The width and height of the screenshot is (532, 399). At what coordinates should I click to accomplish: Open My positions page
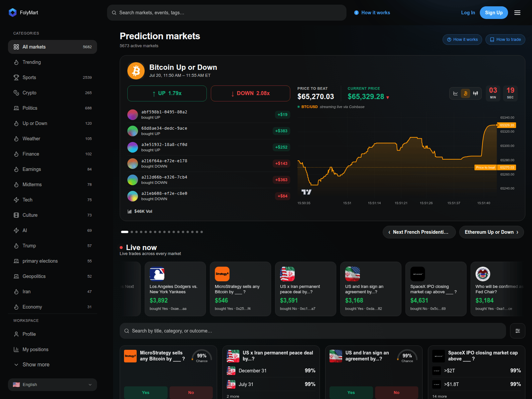pos(53,349)
